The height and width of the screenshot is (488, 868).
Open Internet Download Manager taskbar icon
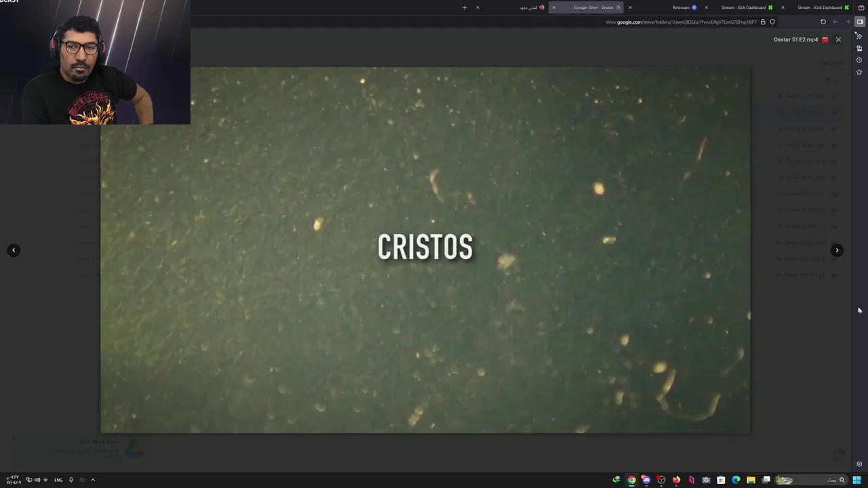(616, 480)
